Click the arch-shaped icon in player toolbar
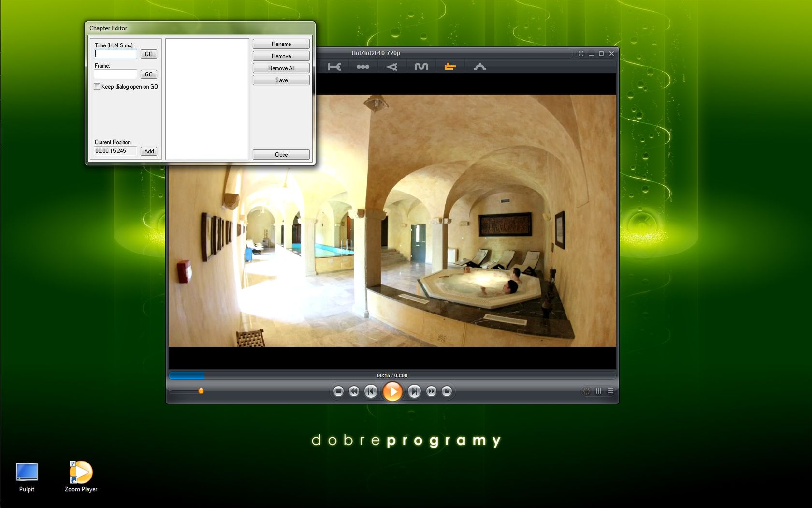 (x=479, y=67)
